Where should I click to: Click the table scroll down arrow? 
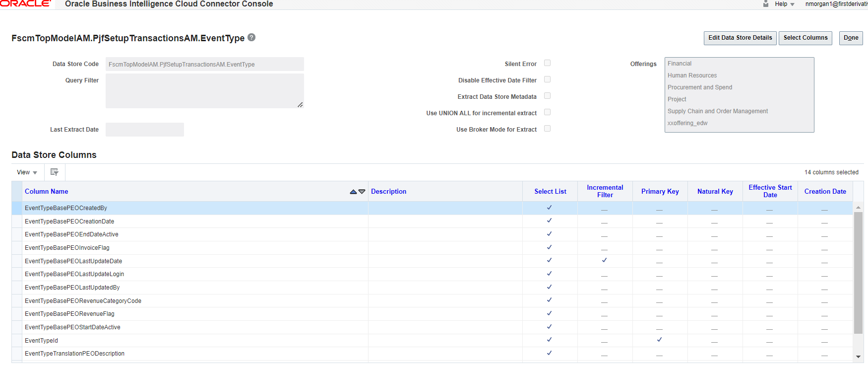[x=858, y=357]
